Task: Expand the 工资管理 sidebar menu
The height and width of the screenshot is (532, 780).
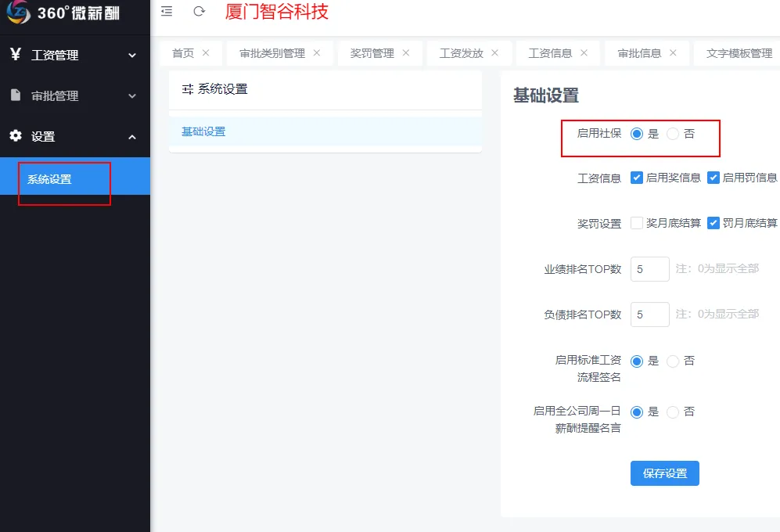Action: pos(74,56)
